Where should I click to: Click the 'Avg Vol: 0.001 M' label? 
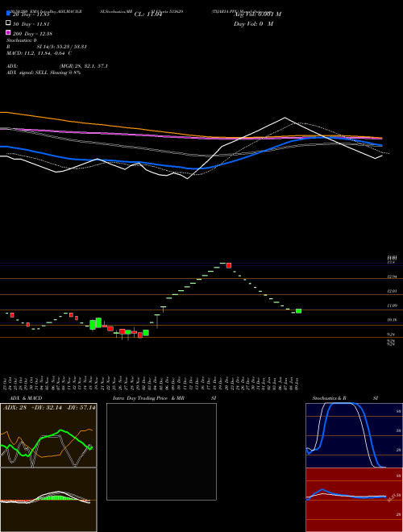point(257,15)
